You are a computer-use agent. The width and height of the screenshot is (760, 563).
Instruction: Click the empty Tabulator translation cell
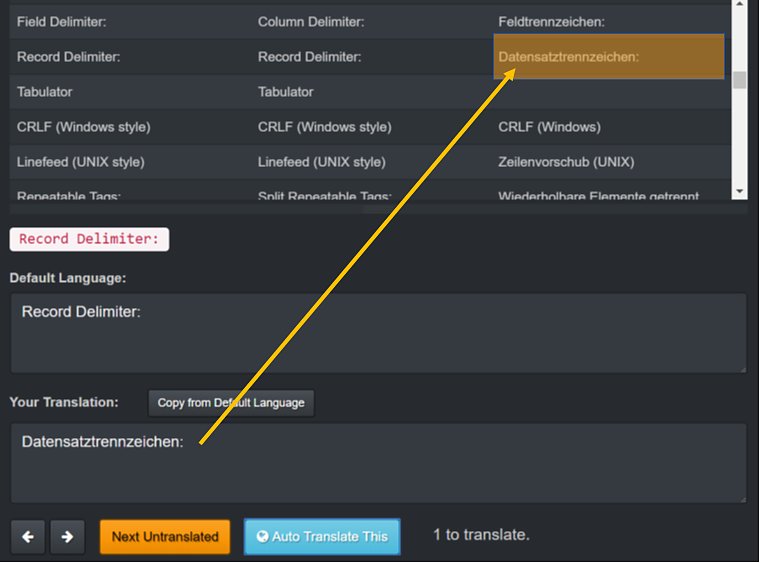tap(609, 92)
